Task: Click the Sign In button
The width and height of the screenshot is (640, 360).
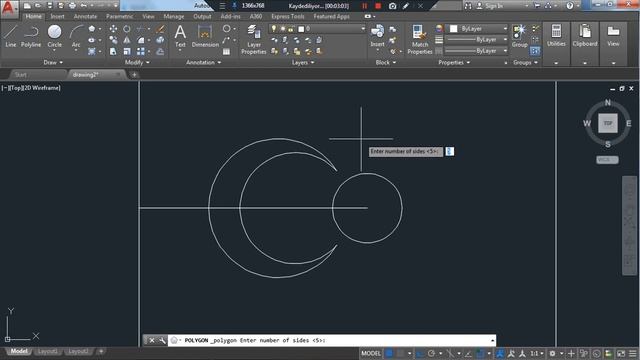Action: point(490,6)
